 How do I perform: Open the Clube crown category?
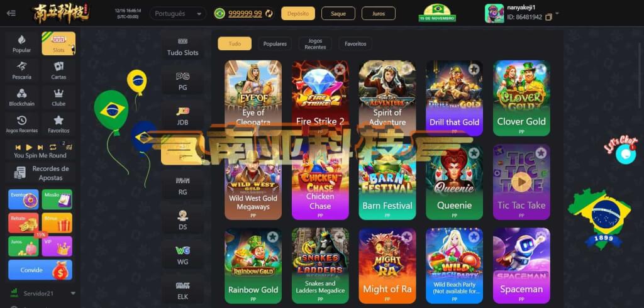click(58, 97)
